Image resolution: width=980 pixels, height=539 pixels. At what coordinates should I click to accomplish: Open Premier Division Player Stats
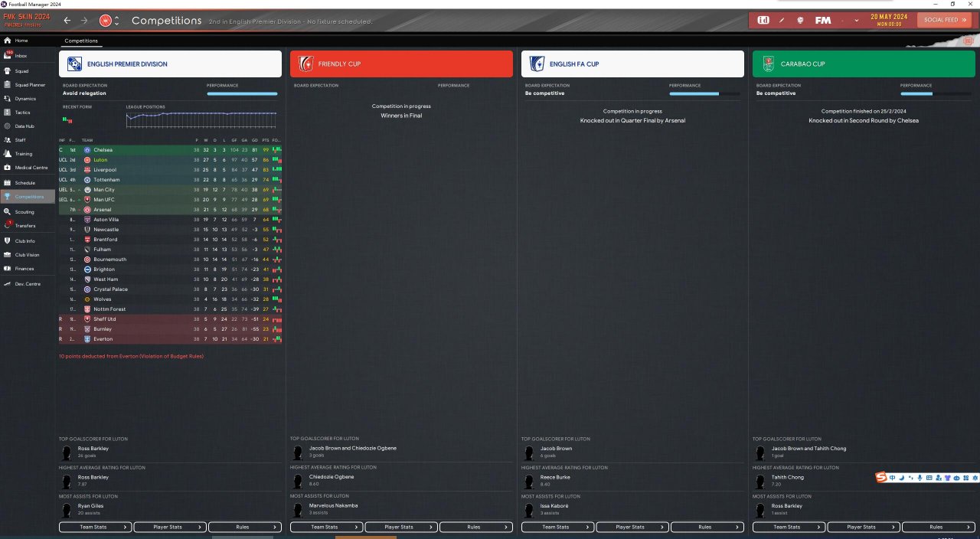(x=170, y=527)
